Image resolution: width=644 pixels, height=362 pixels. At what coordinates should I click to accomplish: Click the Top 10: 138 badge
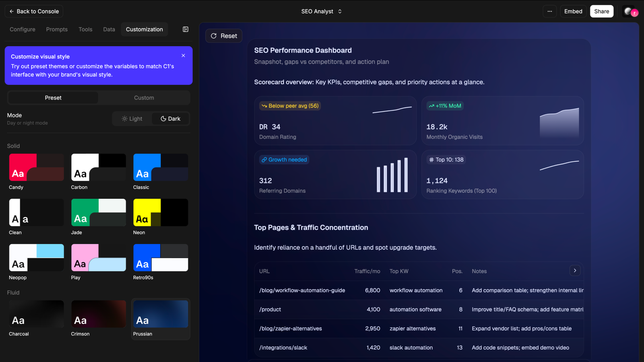pos(446,160)
